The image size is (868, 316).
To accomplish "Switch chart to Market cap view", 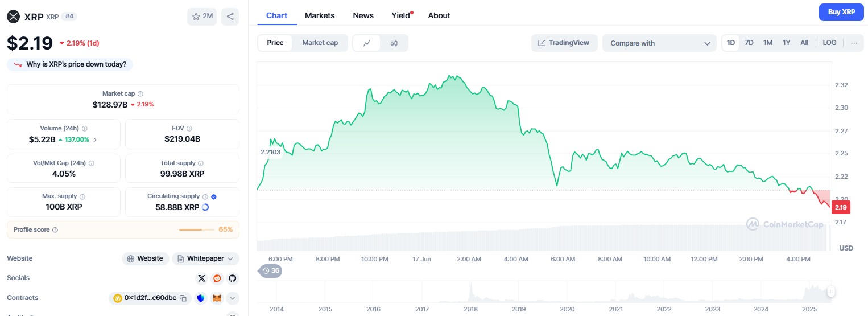I will click(320, 43).
